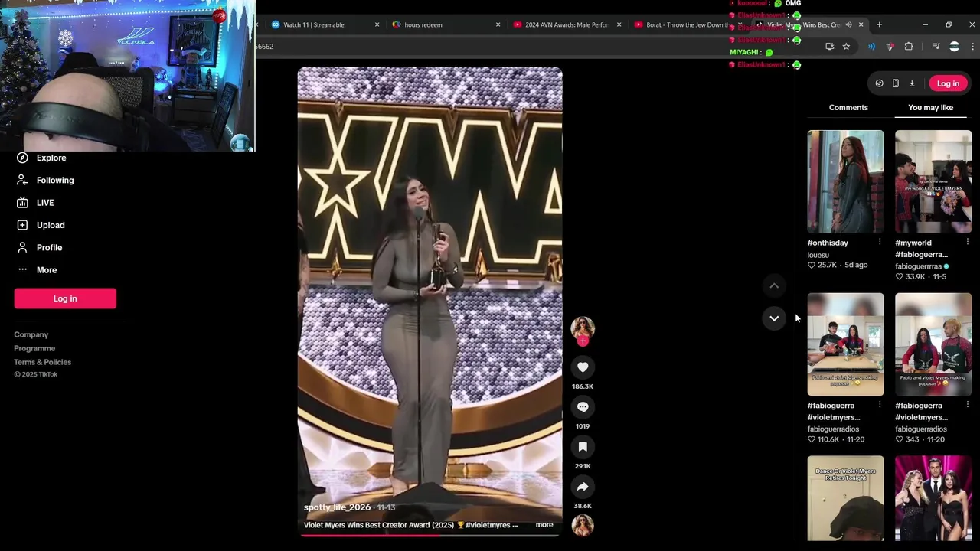Click the Upload plus icon
This screenshot has width=980, height=551.
[22, 225]
